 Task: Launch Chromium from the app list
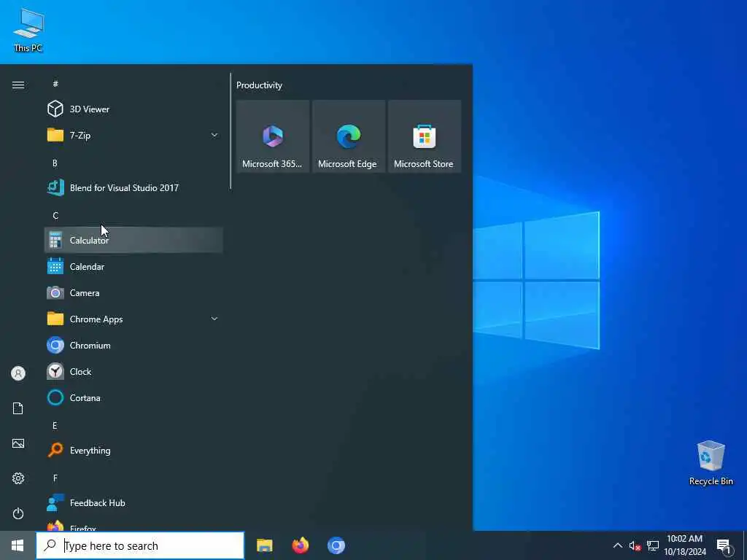click(133, 345)
